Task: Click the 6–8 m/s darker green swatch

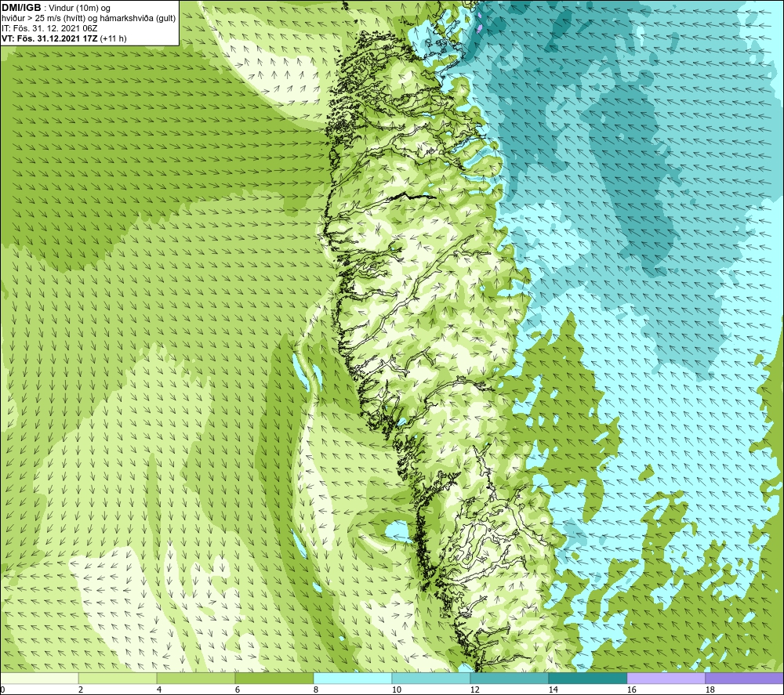Action: point(274,678)
